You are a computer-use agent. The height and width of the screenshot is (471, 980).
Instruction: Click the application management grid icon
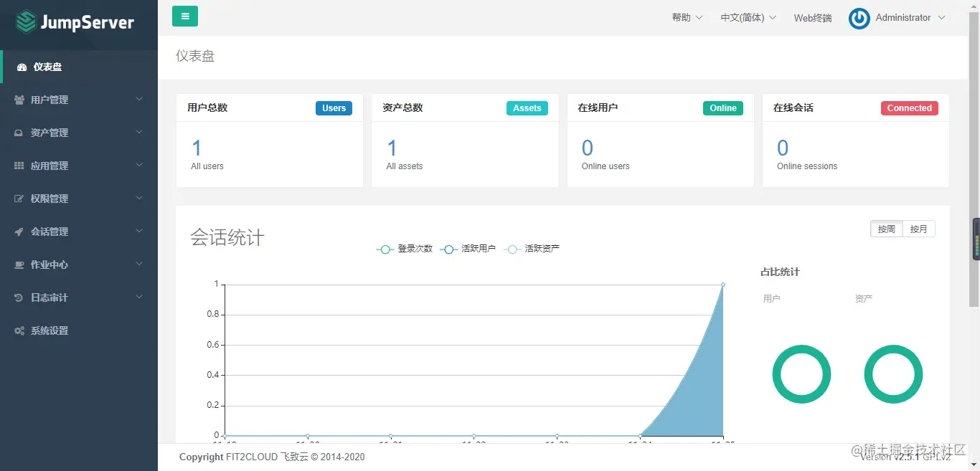[x=19, y=166]
